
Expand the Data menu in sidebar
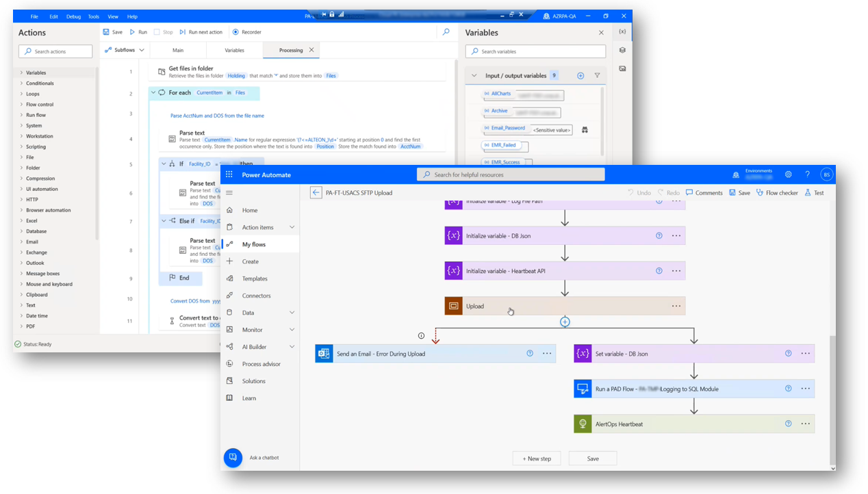292,313
